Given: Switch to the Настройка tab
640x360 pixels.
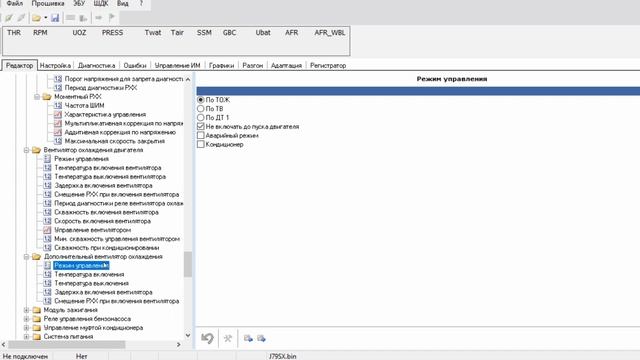Looking at the screenshot, I should (55, 65).
